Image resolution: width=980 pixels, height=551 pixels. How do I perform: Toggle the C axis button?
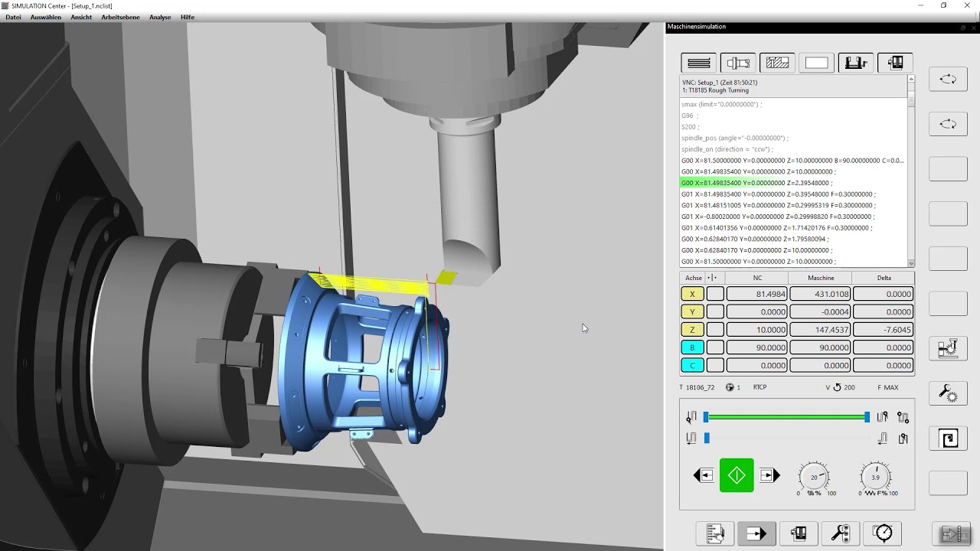coord(692,365)
